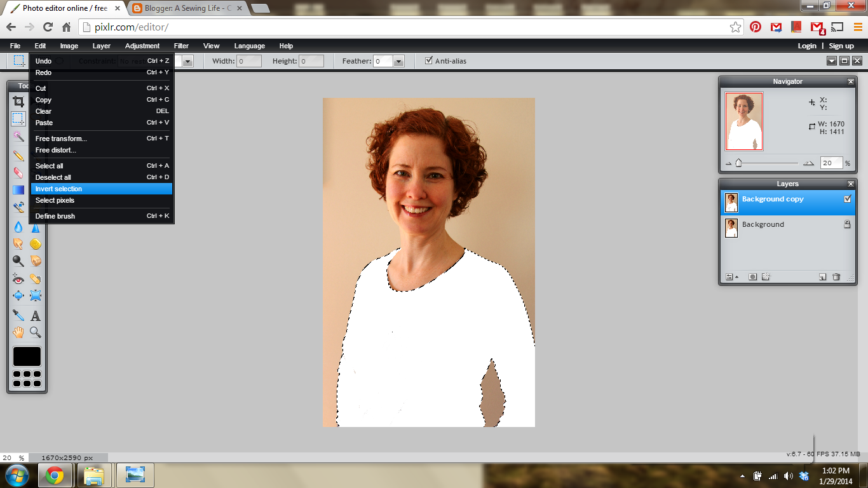Open layer styles in Layers panel
Image resolution: width=868 pixels, height=488 pixels.
(766, 277)
